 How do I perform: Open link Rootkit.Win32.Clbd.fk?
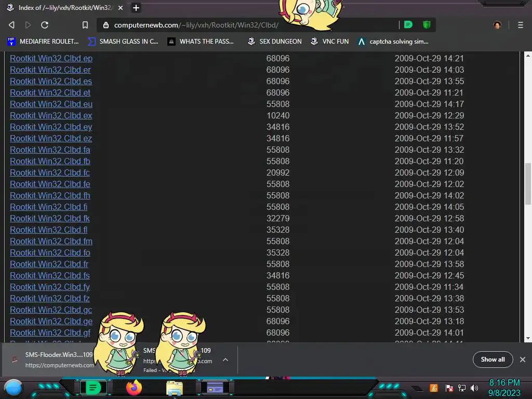point(50,219)
